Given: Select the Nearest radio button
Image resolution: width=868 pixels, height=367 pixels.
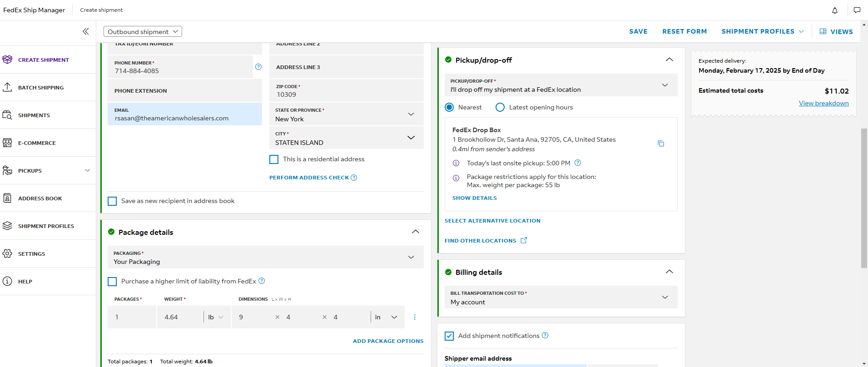Looking at the screenshot, I should pyautogui.click(x=449, y=107).
